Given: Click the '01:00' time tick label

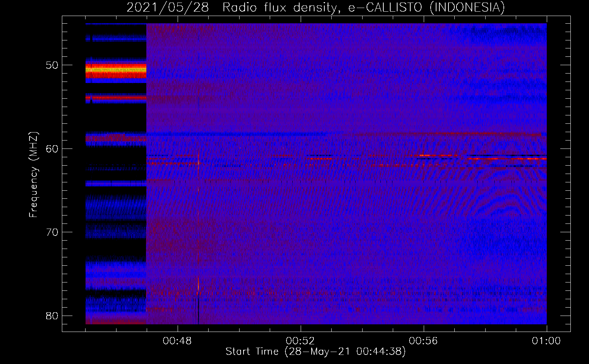Looking at the screenshot, I should click(x=546, y=341).
